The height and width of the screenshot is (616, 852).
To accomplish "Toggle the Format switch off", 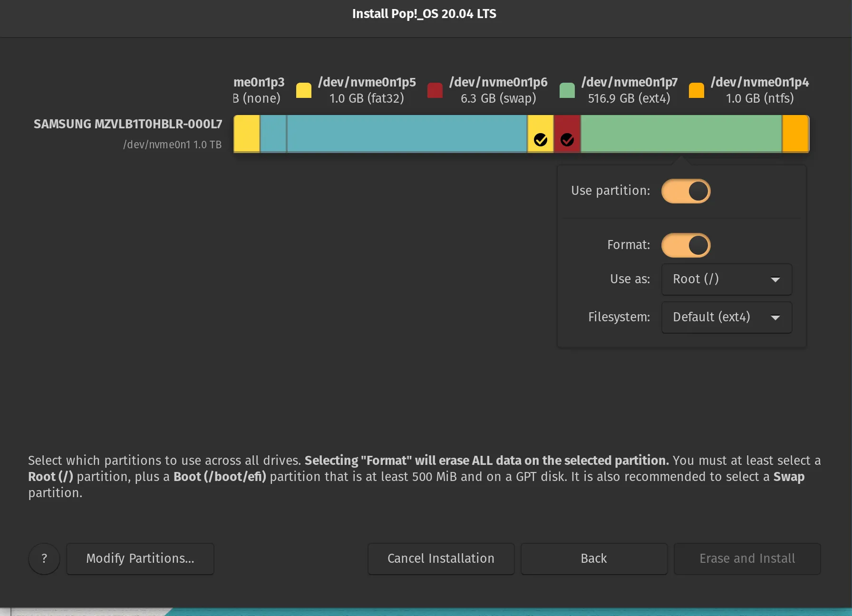I will 686,245.
